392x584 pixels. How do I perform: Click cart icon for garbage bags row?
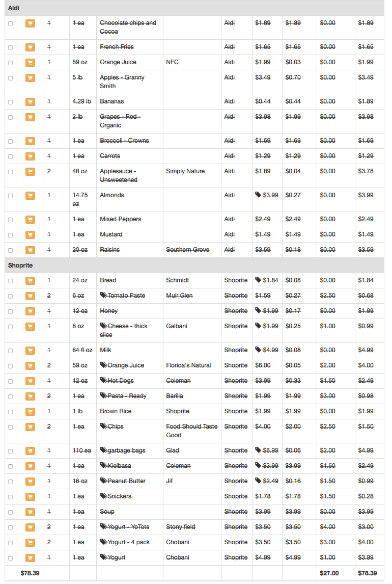[x=30, y=451]
